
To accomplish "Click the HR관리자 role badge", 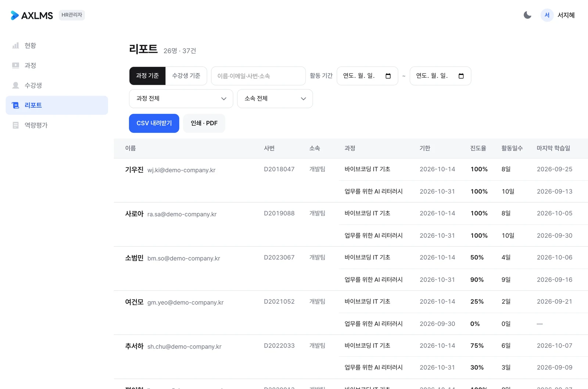I will pyautogui.click(x=72, y=15).
